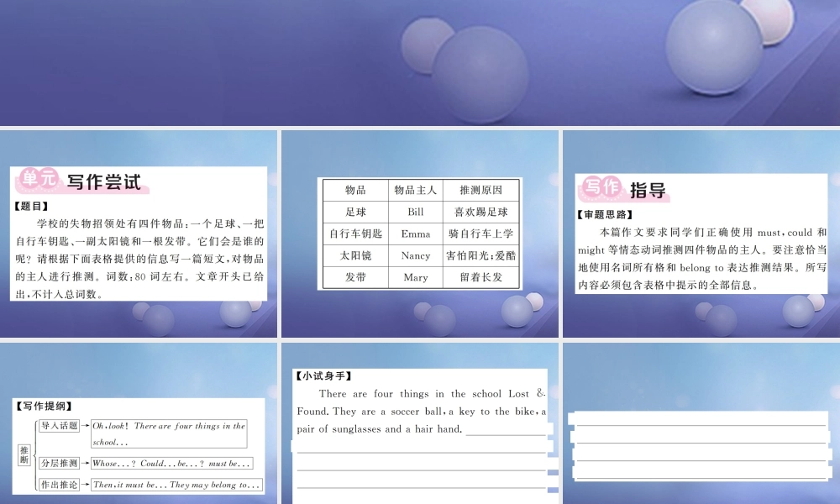The image size is (840, 504).
Task: Click the 物品主人 table header cell
Action: (x=415, y=190)
